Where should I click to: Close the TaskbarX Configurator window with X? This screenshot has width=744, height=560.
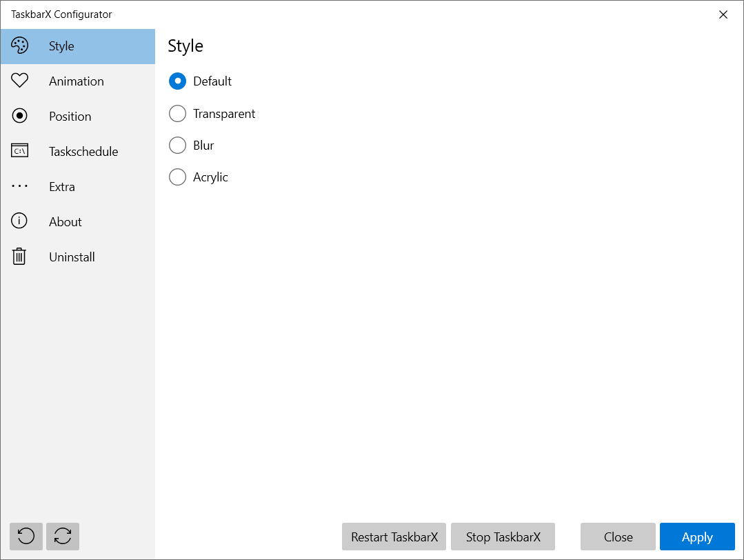(x=723, y=14)
